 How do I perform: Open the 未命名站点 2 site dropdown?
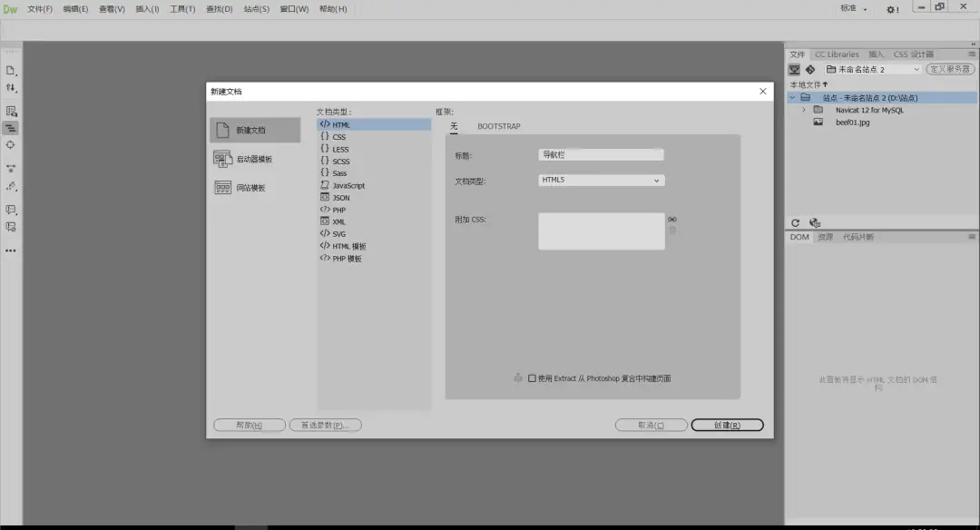coord(872,69)
